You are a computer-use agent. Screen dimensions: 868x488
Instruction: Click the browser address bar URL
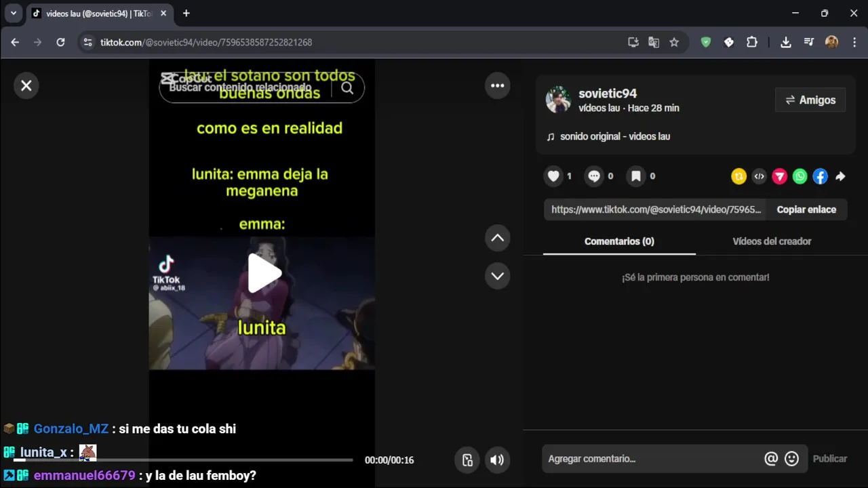(x=206, y=42)
